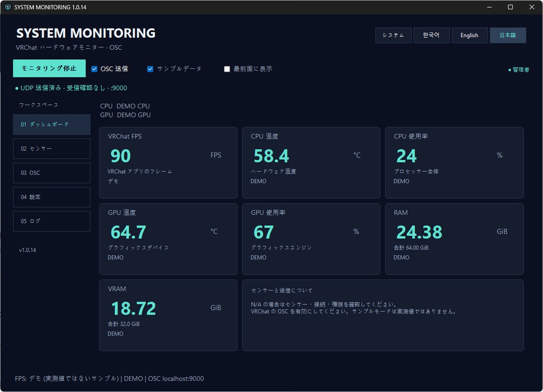Click the bottom status bar FPS text
Image resolution: width=543 pixels, height=392 pixels.
point(109,379)
